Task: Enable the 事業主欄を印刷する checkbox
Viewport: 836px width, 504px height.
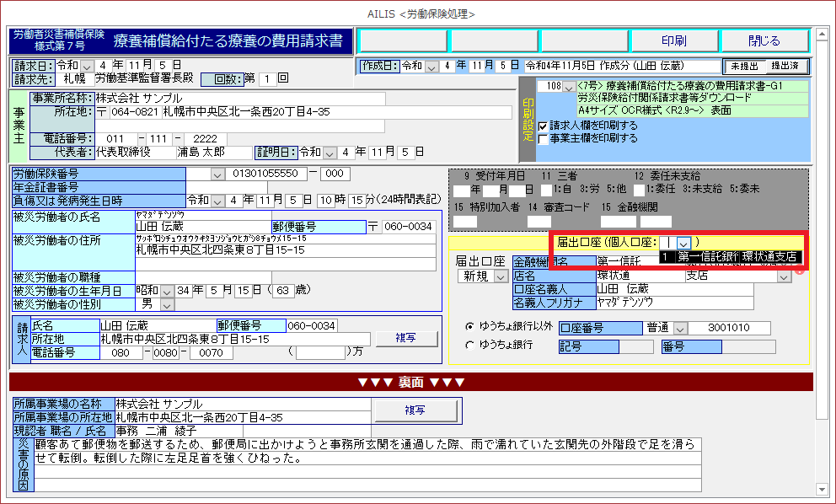Action: pyautogui.click(x=544, y=138)
